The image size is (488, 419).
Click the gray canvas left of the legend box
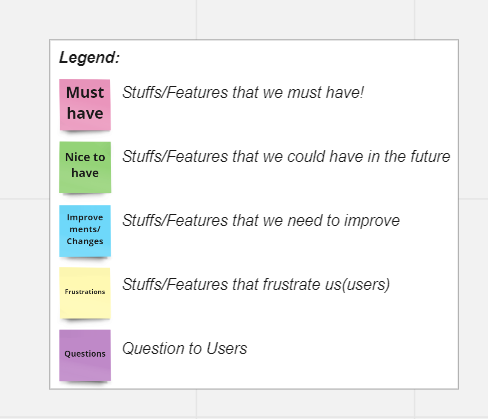point(24,213)
